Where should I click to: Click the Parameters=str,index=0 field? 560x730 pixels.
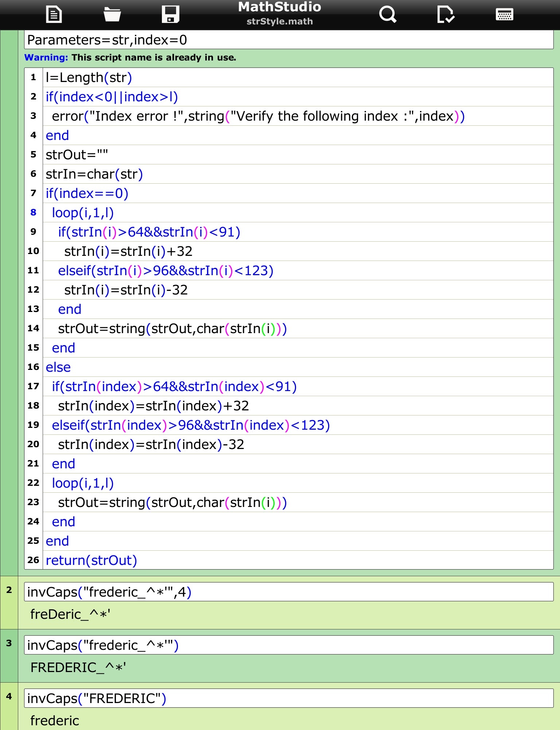coord(288,40)
